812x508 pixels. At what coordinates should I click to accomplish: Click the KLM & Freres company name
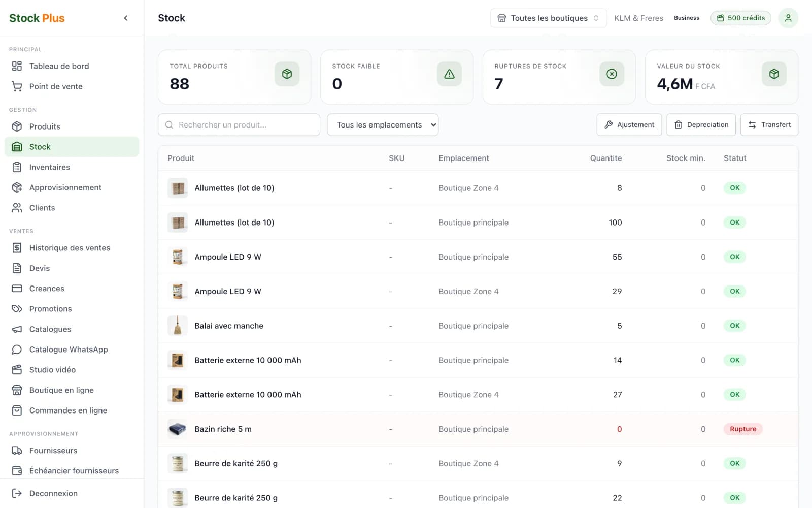point(638,18)
